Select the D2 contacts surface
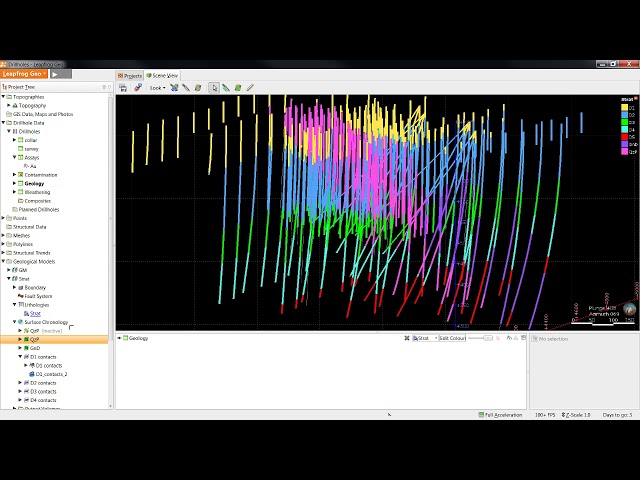Screen dimensions: 640x480 click(x=40, y=383)
